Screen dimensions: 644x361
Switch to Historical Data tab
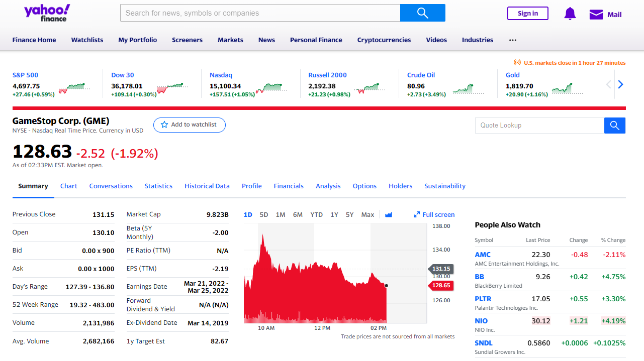[x=207, y=186]
